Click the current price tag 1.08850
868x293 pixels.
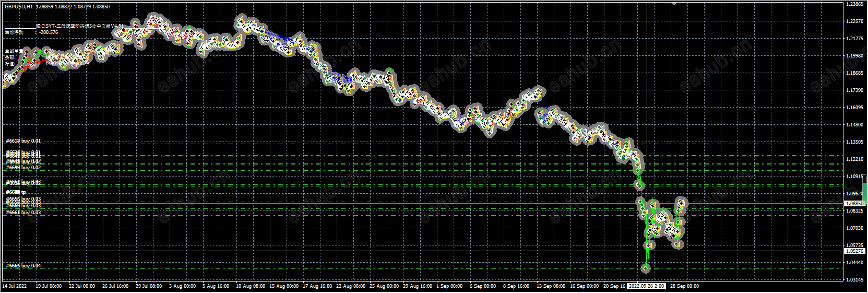pyautogui.click(x=855, y=203)
